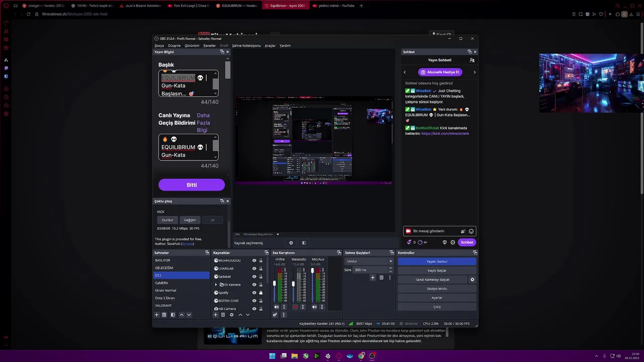Move scene down in Sahneler list

coord(189,315)
